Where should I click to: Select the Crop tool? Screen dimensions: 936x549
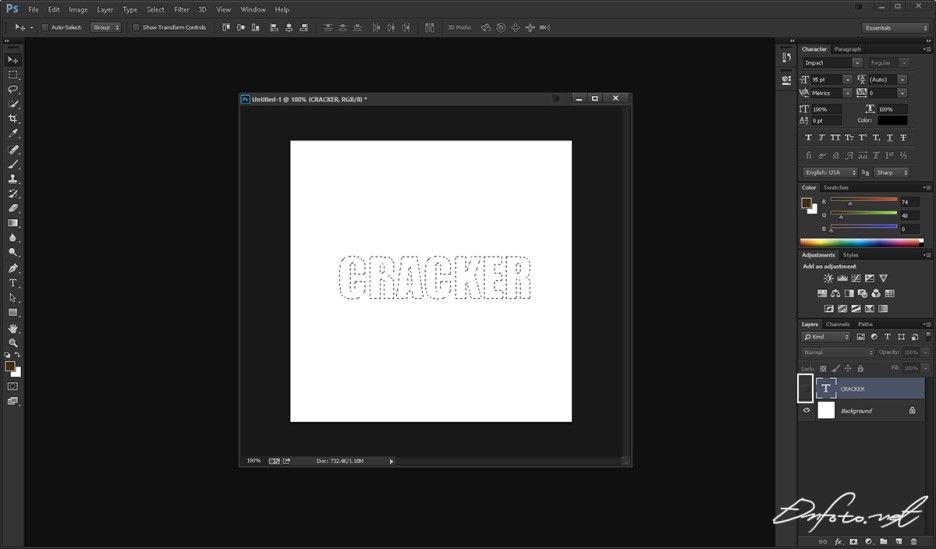pyautogui.click(x=13, y=119)
